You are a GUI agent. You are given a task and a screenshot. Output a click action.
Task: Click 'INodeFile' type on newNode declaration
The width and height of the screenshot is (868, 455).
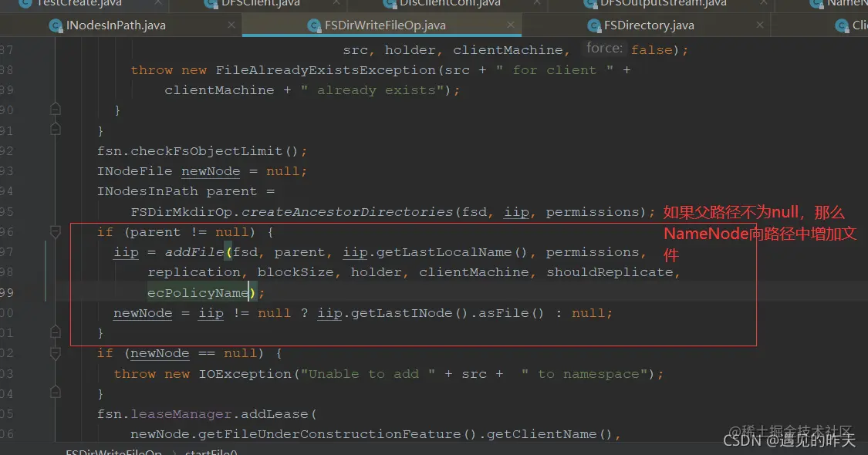[x=134, y=171]
